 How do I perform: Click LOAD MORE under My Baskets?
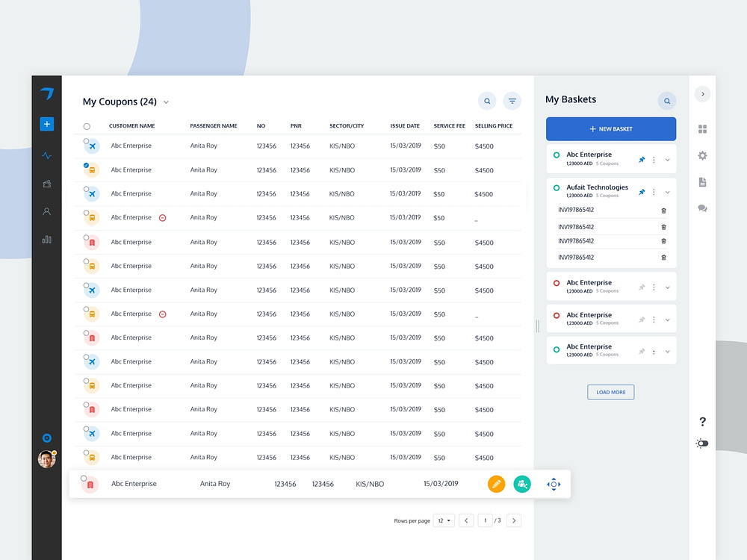610,392
